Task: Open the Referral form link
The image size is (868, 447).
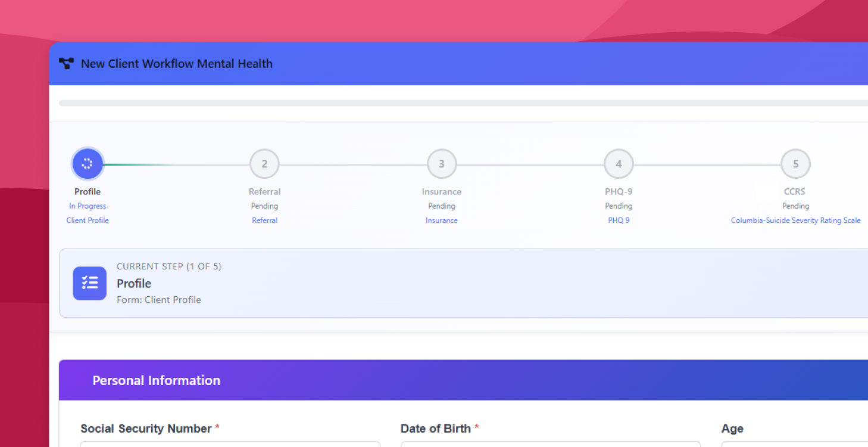Action: [x=264, y=220]
